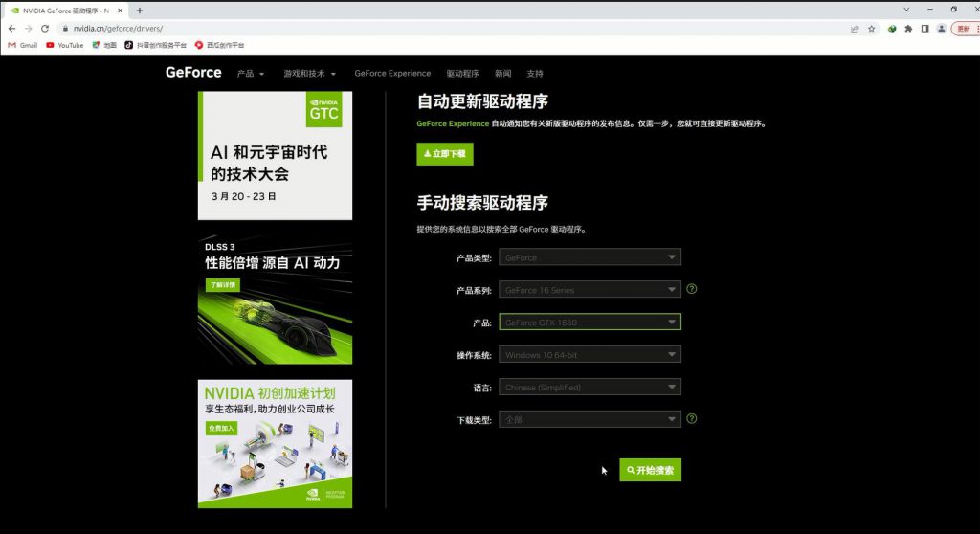The width and height of the screenshot is (980, 534).
Task: Open the Chrome profile avatar
Action: tap(942, 29)
